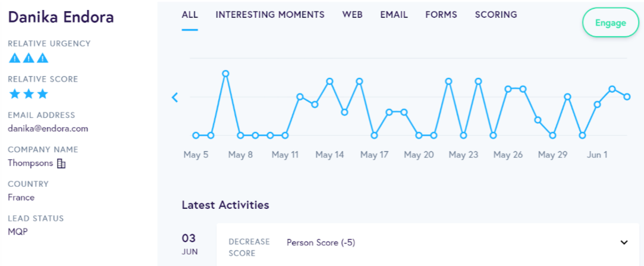Show the Email activity tab
644x266 pixels.
point(394,15)
